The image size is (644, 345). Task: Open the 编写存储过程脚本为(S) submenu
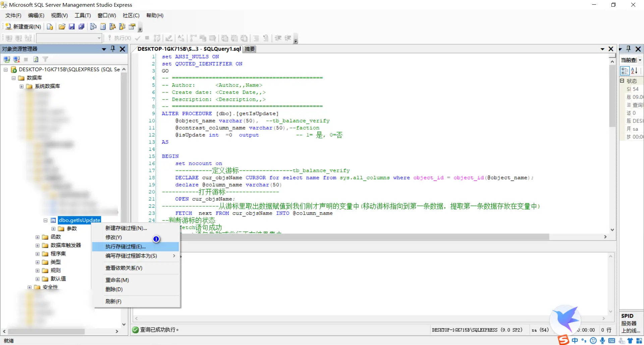click(x=136, y=256)
